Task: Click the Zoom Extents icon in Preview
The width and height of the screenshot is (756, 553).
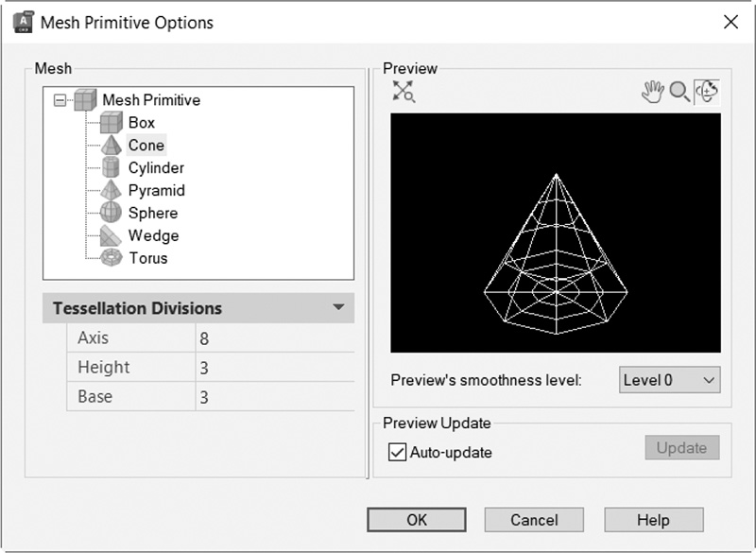Action: pyautogui.click(x=404, y=91)
